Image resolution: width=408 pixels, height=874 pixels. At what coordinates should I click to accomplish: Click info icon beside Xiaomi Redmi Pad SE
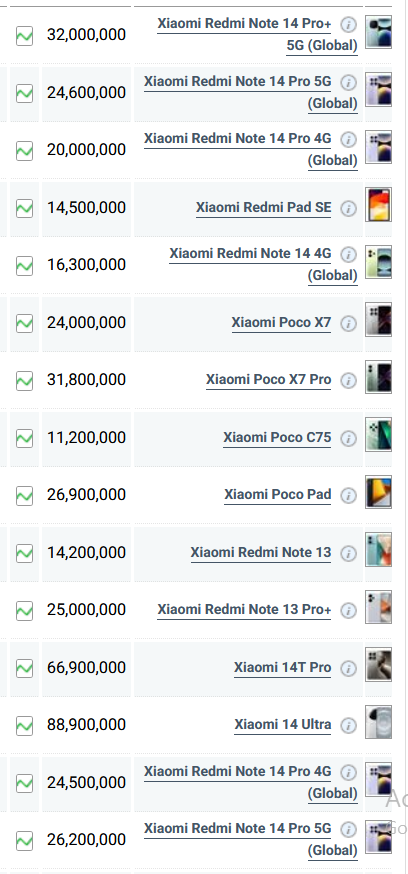click(348, 208)
